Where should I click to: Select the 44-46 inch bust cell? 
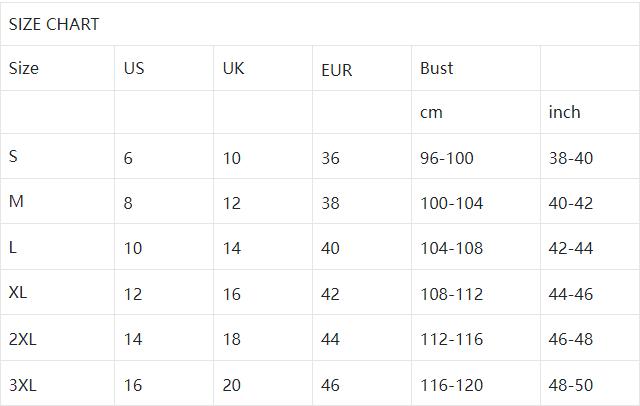tap(571, 294)
